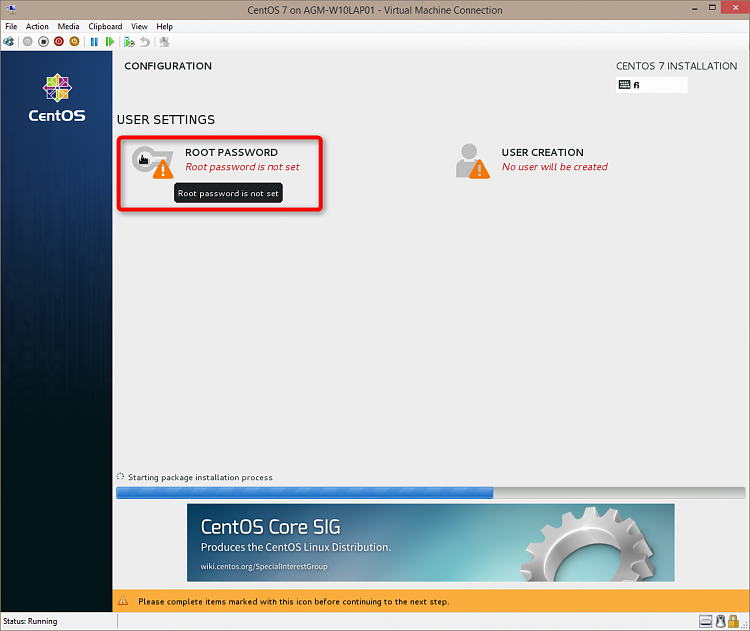Click the warning icon in the orange bar

pyautogui.click(x=123, y=601)
